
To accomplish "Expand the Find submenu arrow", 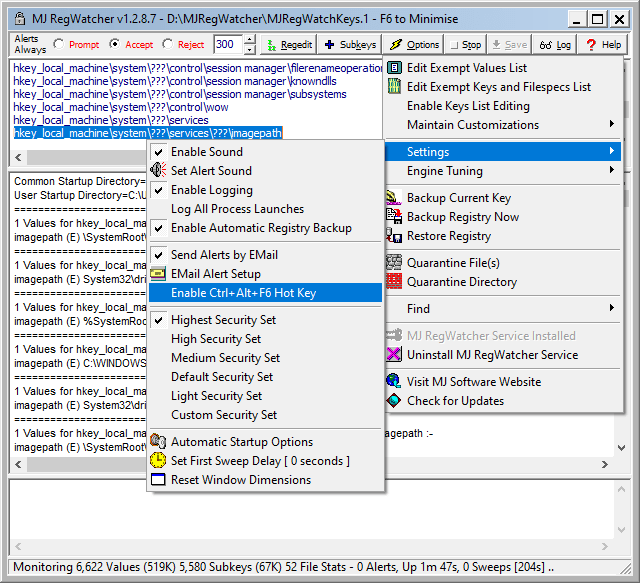I will coord(611,307).
